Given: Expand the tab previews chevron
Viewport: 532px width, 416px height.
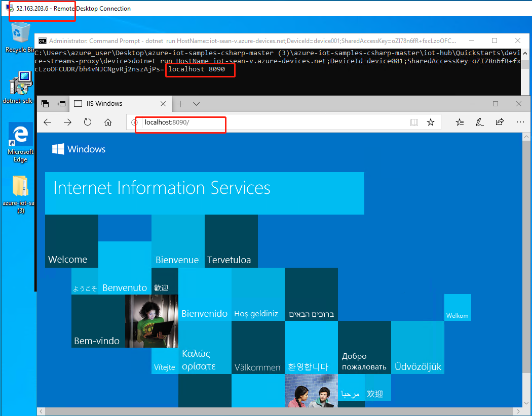Looking at the screenshot, I should click(x=196, y=104).
